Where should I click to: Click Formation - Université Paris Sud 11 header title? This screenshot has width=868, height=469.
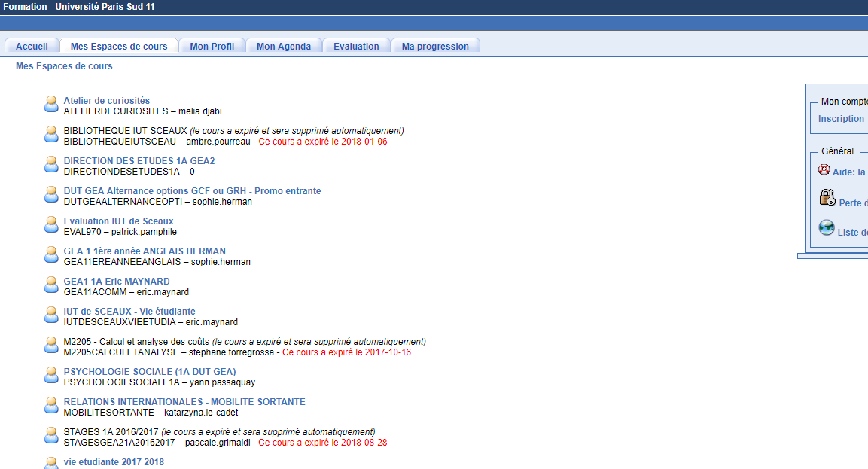pyautogui.click(x=79, y=7)
